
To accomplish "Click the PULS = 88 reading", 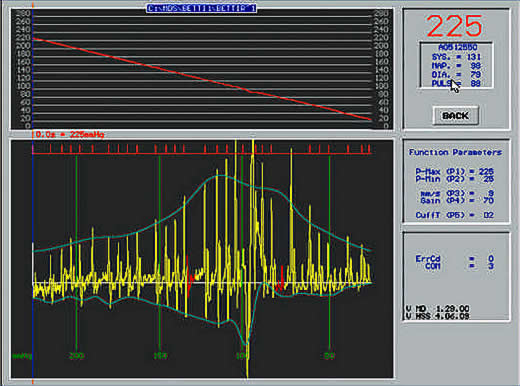I will click(456, 83).
